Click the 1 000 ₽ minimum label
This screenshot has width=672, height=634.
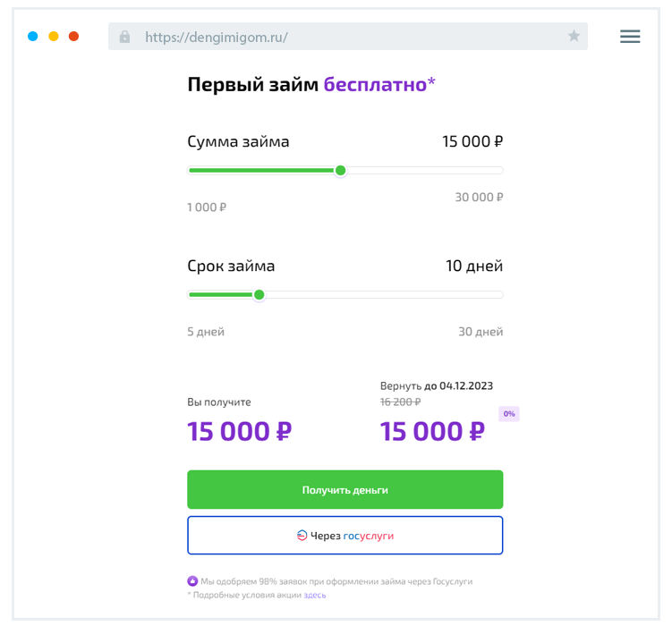pyautogui.click(x=207, y=207)
